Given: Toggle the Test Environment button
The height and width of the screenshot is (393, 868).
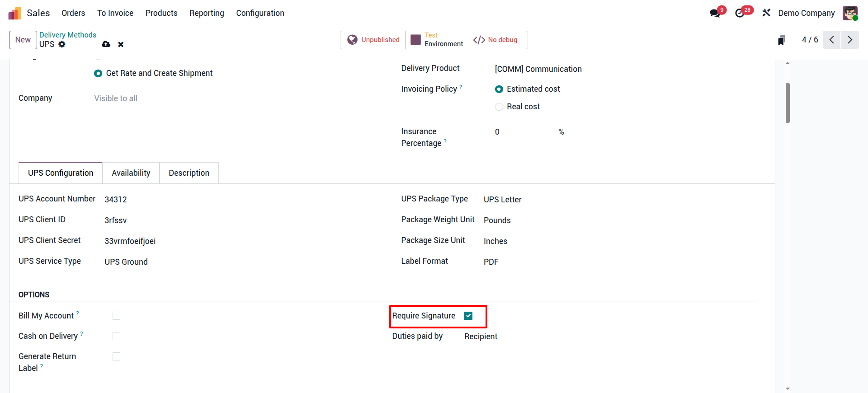Looking at the screenshot, I should (437, 40).
